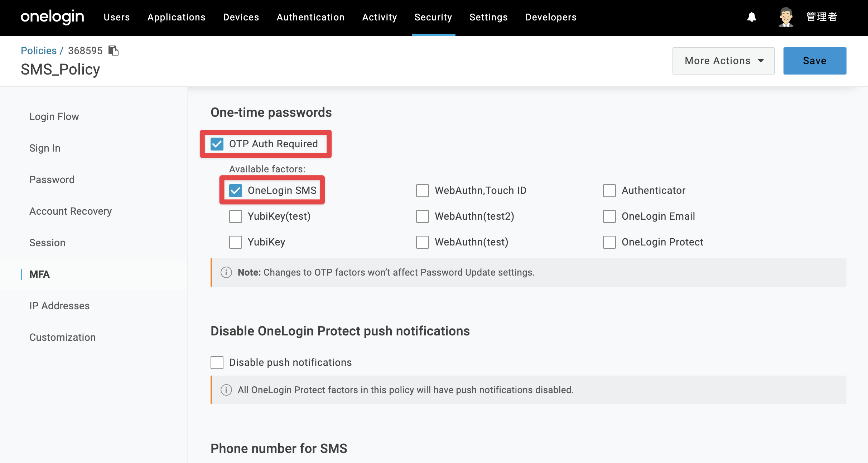Screen dimensions: 868x463
Task: Click the user avatar picture
Action: click(786, 17)
